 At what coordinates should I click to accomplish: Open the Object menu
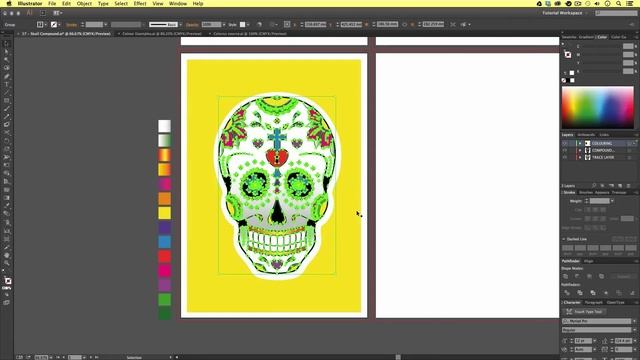point(84,3)
